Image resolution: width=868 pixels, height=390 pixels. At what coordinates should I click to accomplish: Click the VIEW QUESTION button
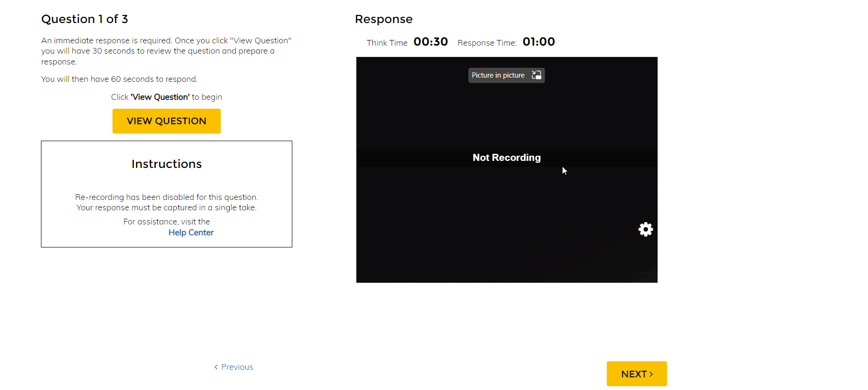166,121
